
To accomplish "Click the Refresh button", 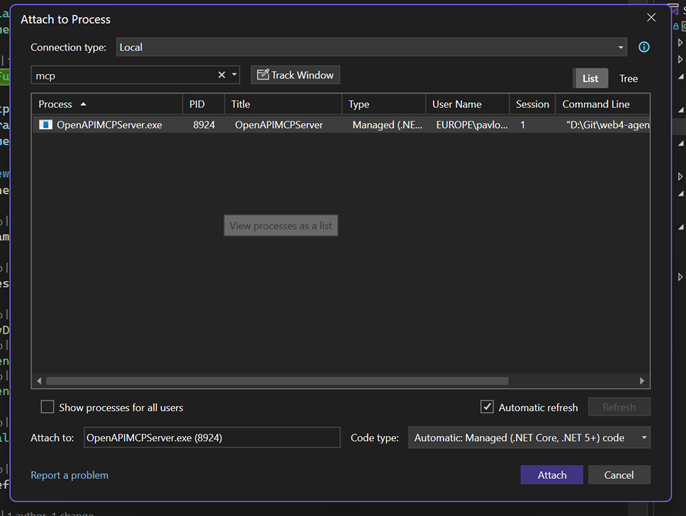I will click(619, 407).
